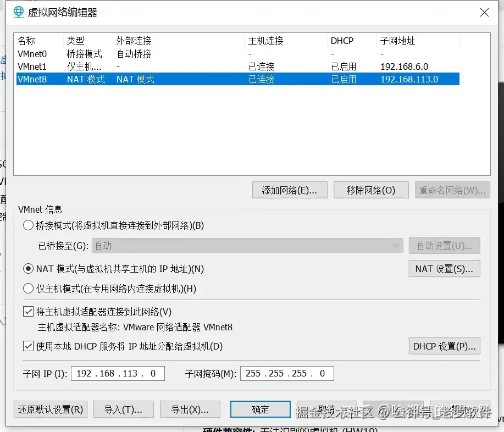Click the 子网掩码 input field
This screenshot has width=504, height=432.
pyautogui.click(x=287, y=374)
